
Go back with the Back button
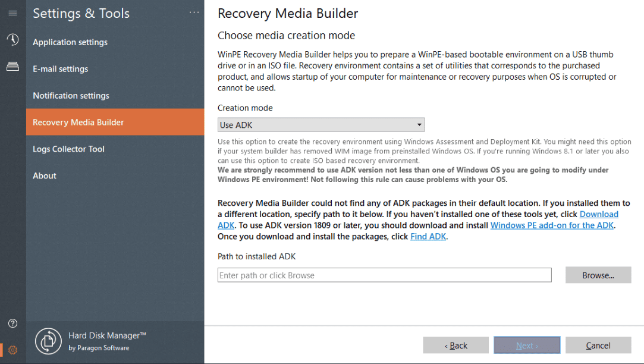point(456,346)
